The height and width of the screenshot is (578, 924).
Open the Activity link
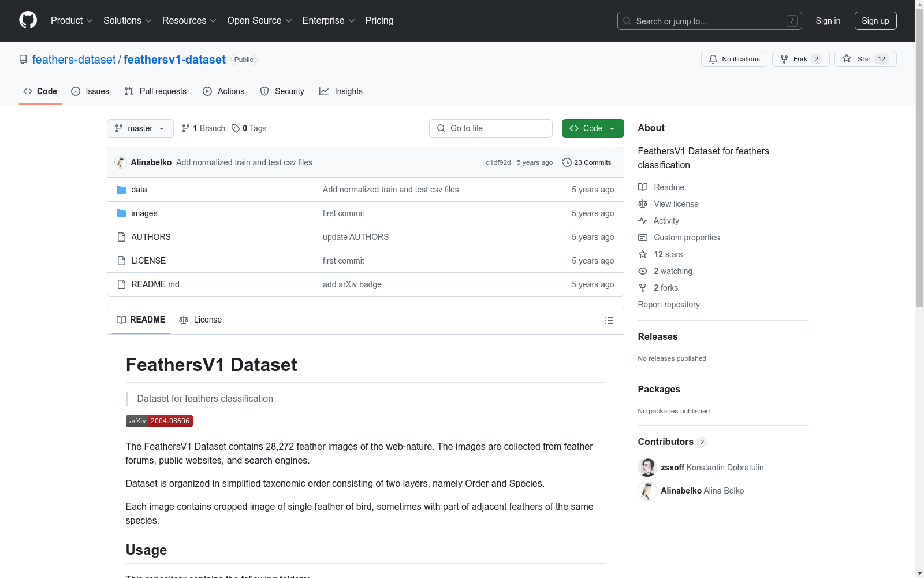(658, 221)
